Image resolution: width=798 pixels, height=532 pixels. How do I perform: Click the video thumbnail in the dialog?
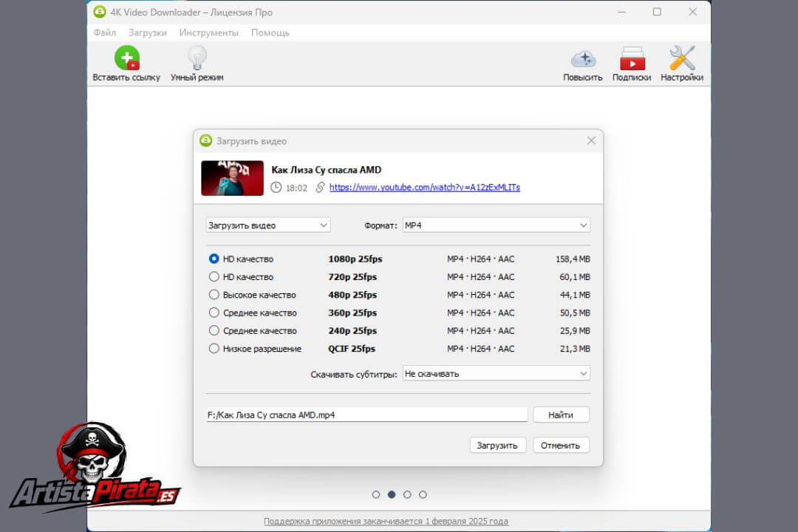232,178
